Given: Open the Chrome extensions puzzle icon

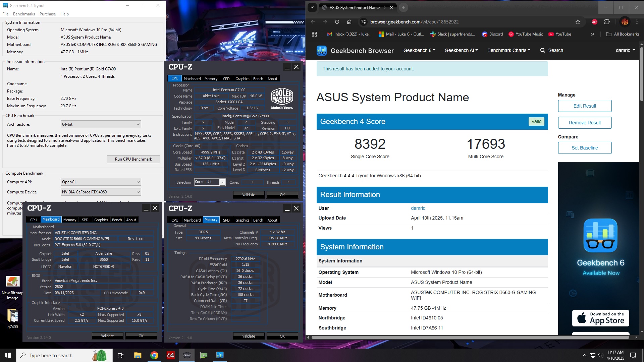Looking at the screenshot, I should [607, 22].
